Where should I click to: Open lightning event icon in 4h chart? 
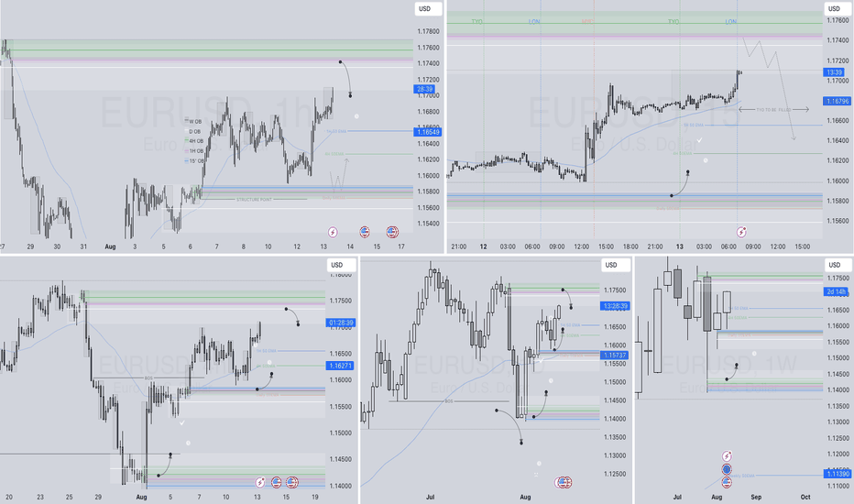260,482
